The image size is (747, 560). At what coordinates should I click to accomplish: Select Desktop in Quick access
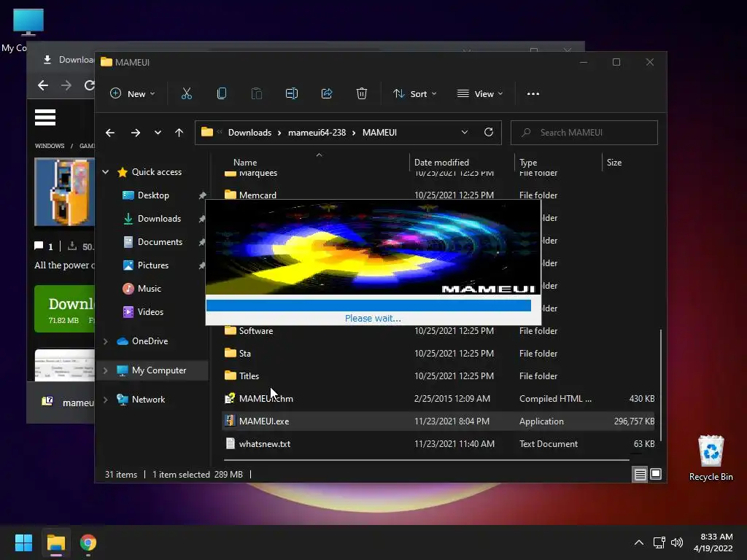(153, 195)
